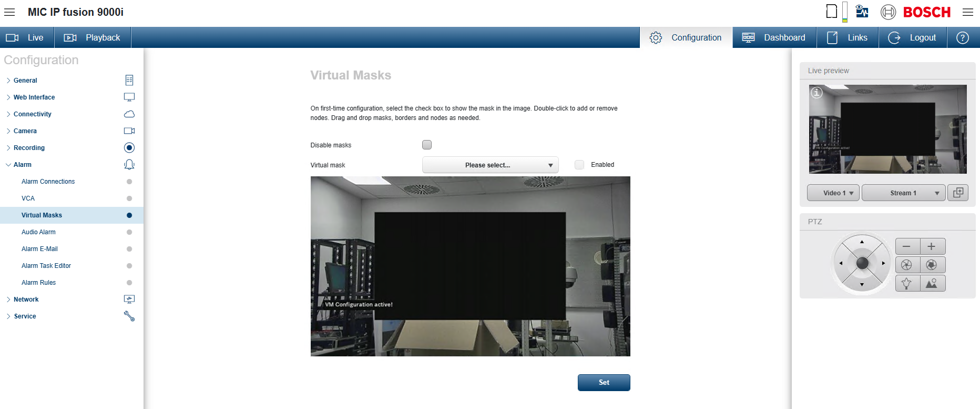Zoom in with the PTZ plus button

[x=933, y=246]
